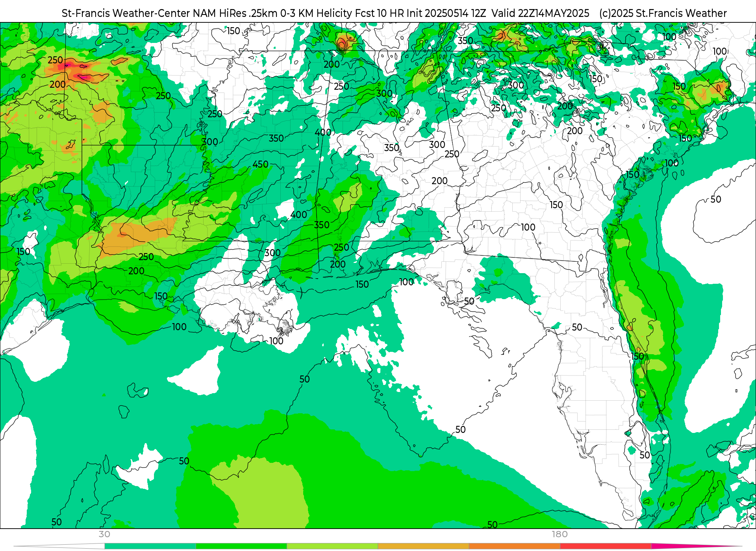Click 'Valid 22Z14MAY2025' in the title
Screen dimensions: 756x551
[540, 13]
